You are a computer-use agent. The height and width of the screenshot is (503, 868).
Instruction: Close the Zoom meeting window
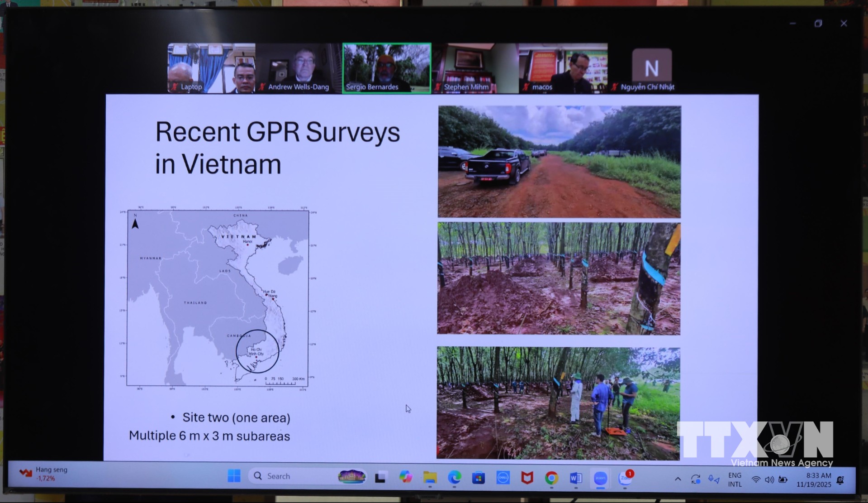pyautogui.click(x=844, y=24)
